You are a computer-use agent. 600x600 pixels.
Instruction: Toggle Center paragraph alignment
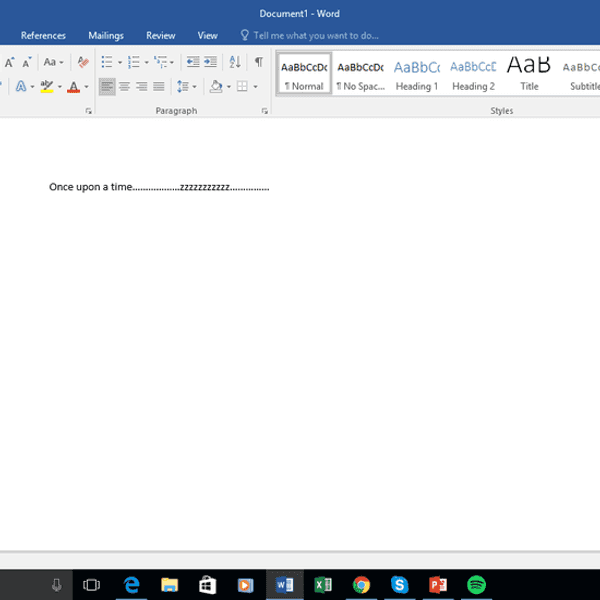[x=124, y=86]
